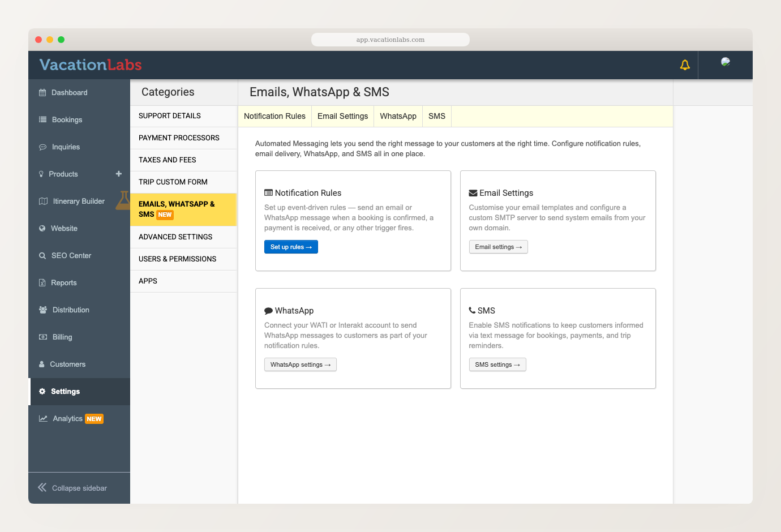Click the Billing money icon

pos(43,337)
